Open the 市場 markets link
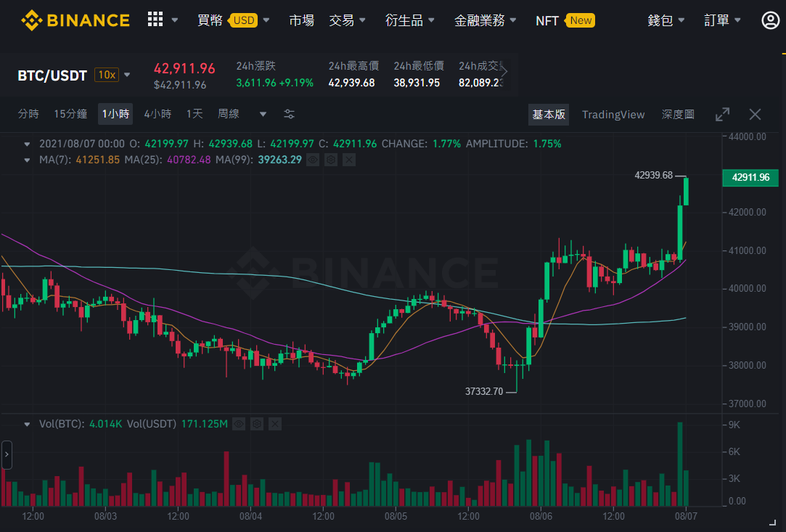 tap(301, 20)
